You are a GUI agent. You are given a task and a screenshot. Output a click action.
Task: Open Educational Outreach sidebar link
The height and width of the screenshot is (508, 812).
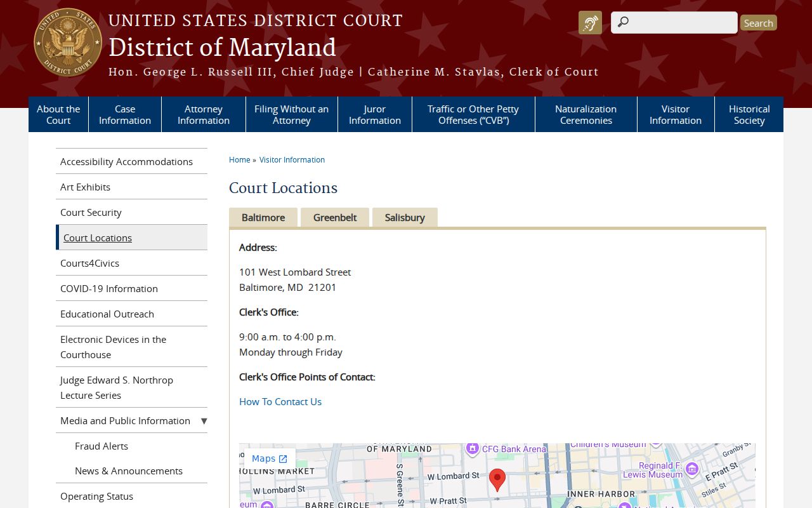pos(131,314)
